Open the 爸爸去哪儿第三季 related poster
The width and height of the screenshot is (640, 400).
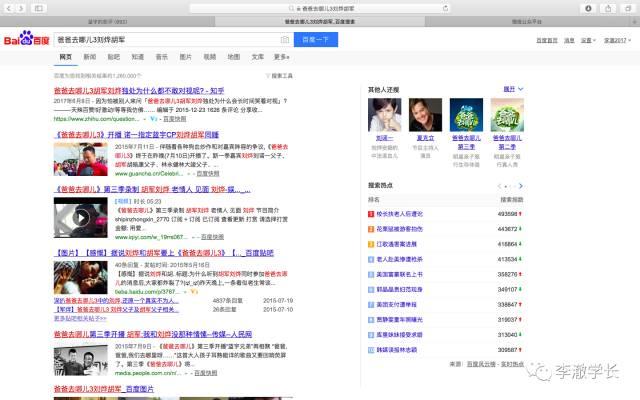466,115
